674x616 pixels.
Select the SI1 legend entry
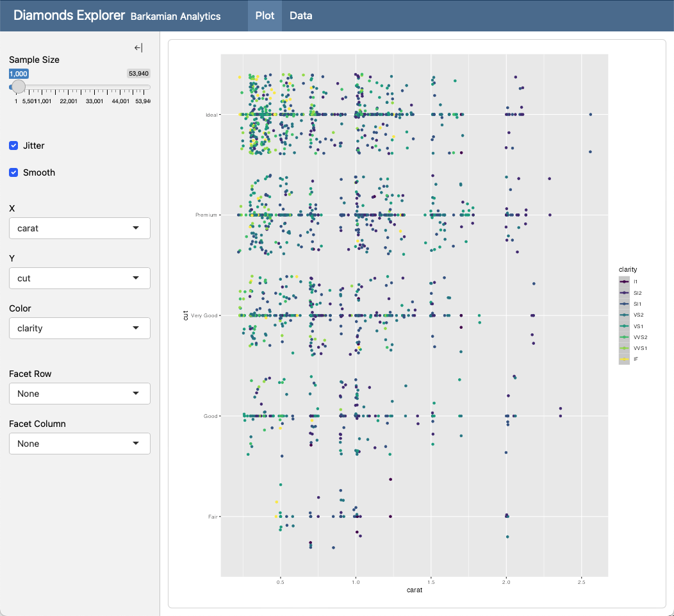(x=624, y=303)
